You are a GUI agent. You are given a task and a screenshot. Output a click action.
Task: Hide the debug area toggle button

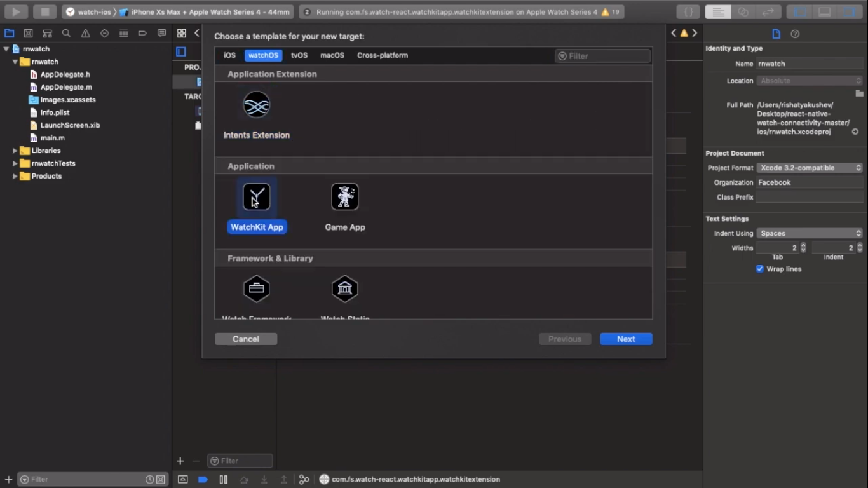pos(182,479)
